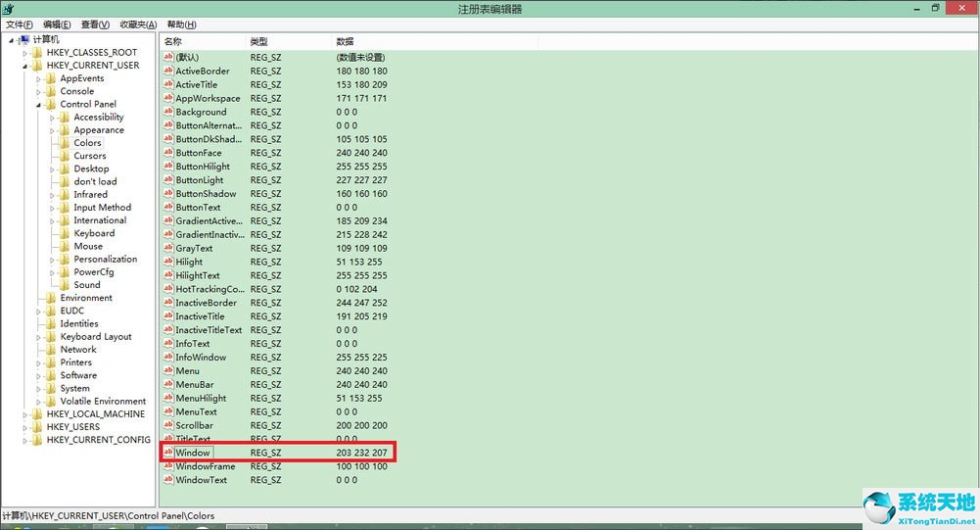980x530 pixels.
Task: Open the 编辑(E) menu
Action: 57,24
